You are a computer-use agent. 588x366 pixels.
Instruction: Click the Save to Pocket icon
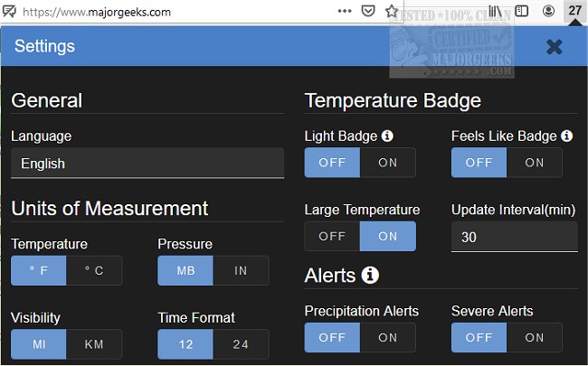click(369, 12)
